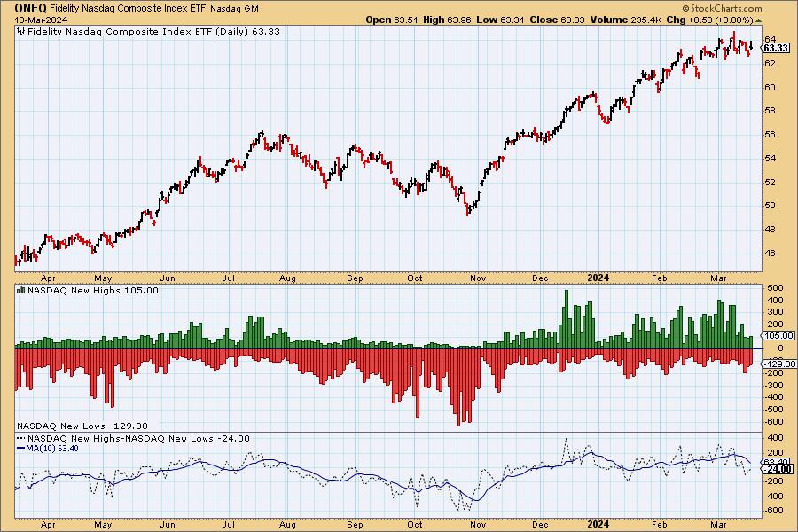Click the boxed -129.00 tag on the lows axis
Image resolution: width=798 pixels, height=532 pixels.
(x=780, y=364)
